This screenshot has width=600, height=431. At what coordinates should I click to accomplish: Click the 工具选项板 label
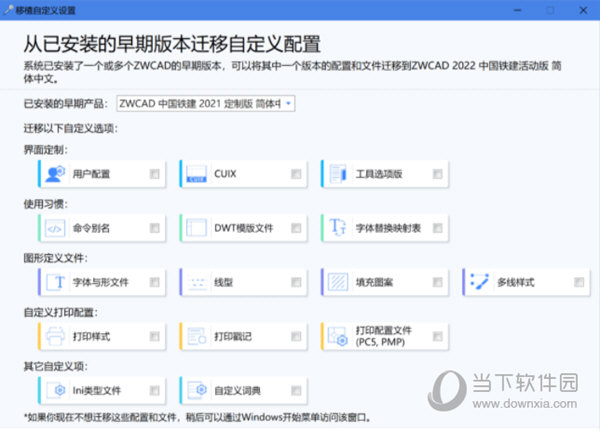coord(379,174)
